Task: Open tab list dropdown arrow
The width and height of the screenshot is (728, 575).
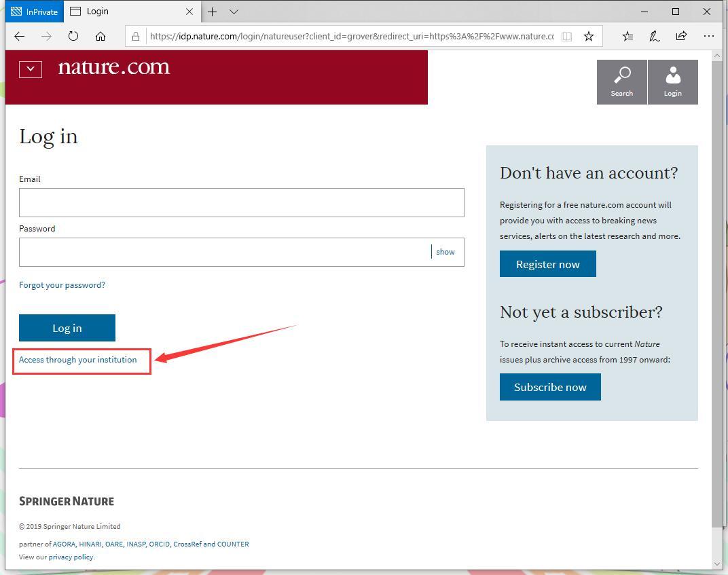Action: coord(234,12)
